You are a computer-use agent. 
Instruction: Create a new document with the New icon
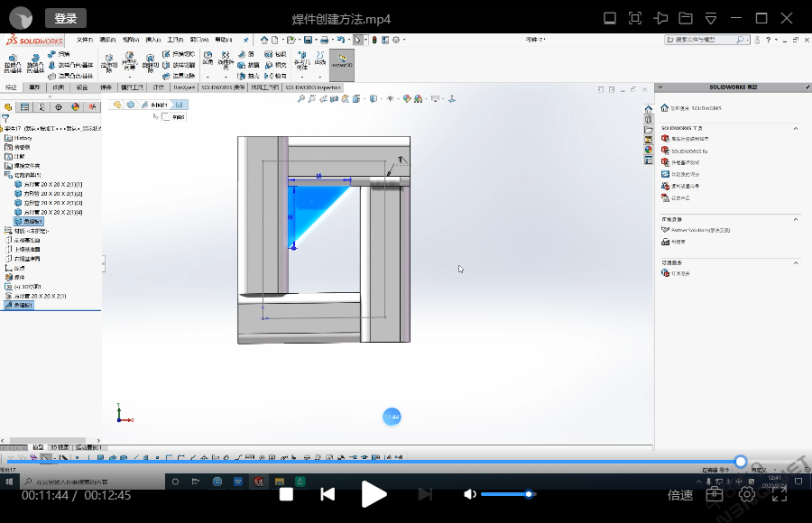pyautogui.click(x=275, y=40)
